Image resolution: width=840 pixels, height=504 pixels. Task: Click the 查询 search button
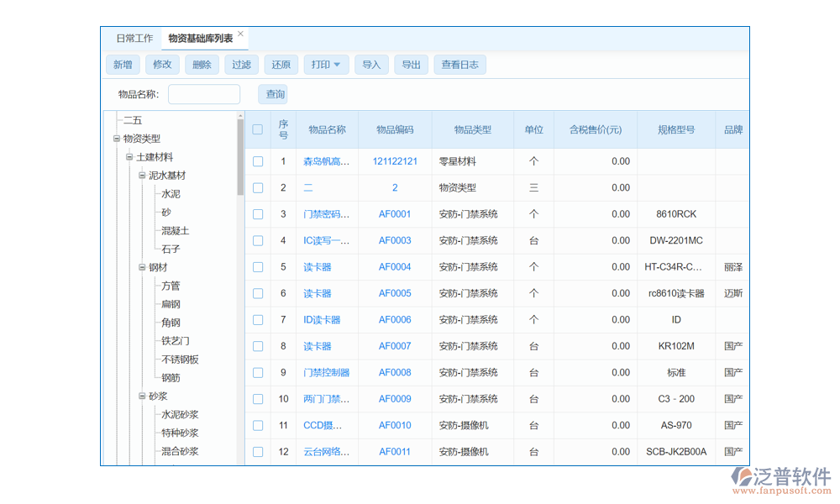[x=276, y=94]
